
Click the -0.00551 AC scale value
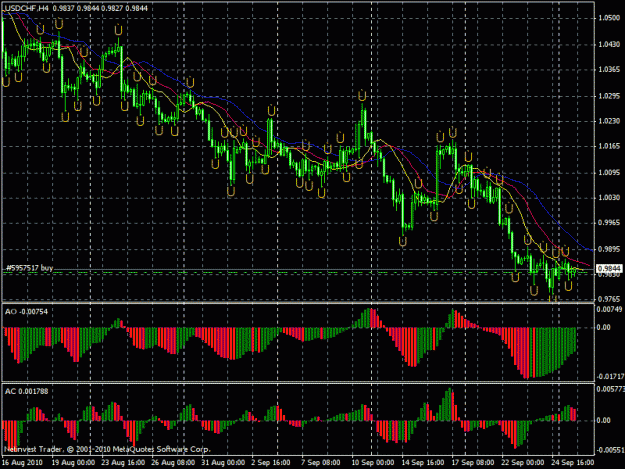point(610,450)
